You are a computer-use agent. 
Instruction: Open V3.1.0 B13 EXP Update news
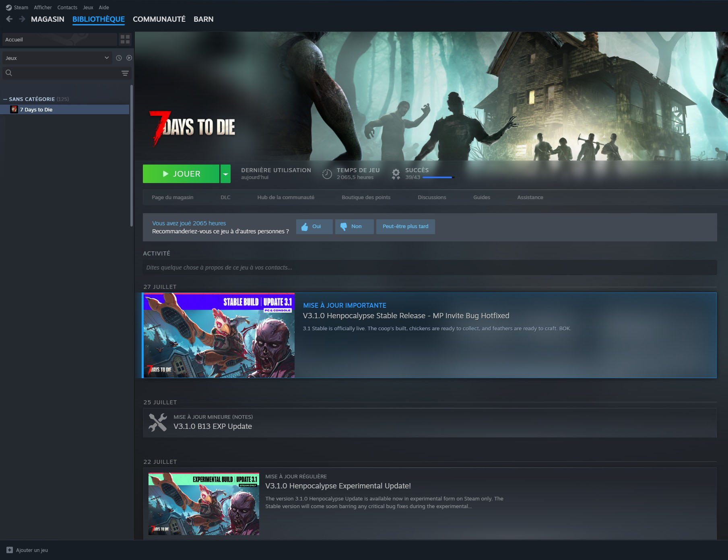[212, 426]
